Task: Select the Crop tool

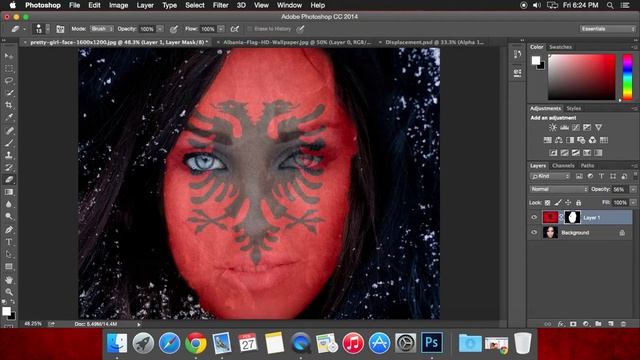Action: click(9, 105)
